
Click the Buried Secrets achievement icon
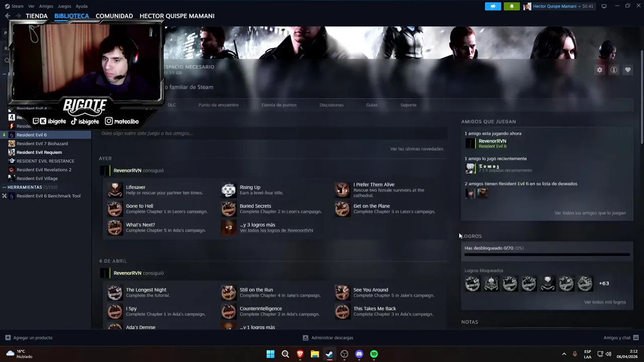(x=228, y=209)
